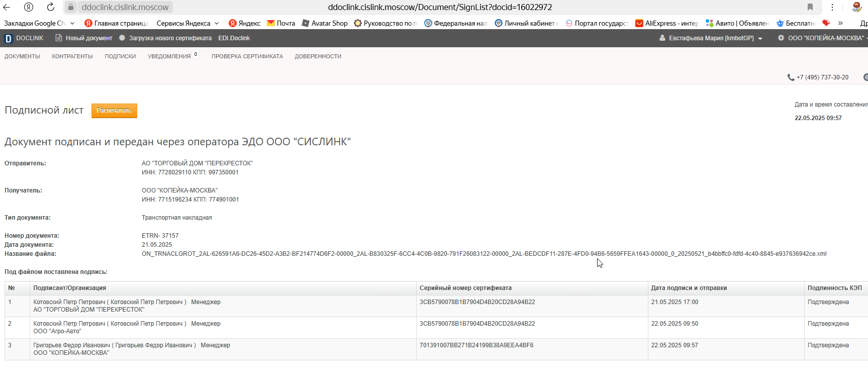
Task: Click the file name ON_TRNACLGROT xml text
Action: (484, 254)
